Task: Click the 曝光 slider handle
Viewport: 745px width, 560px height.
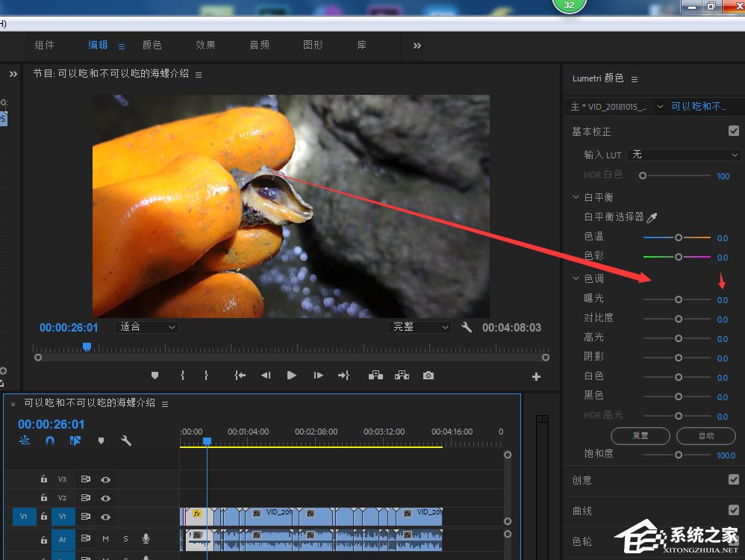Action: pos(678,299)
